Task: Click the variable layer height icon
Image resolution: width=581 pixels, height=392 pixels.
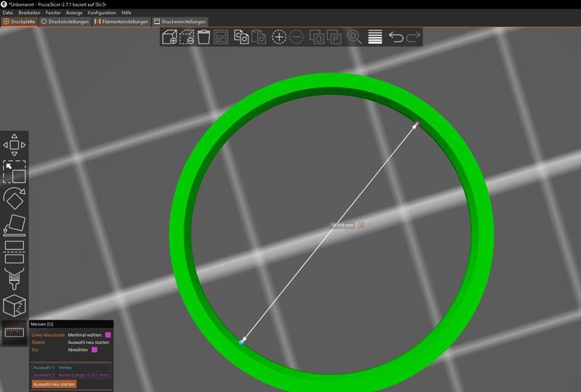Action: point(375,37)
